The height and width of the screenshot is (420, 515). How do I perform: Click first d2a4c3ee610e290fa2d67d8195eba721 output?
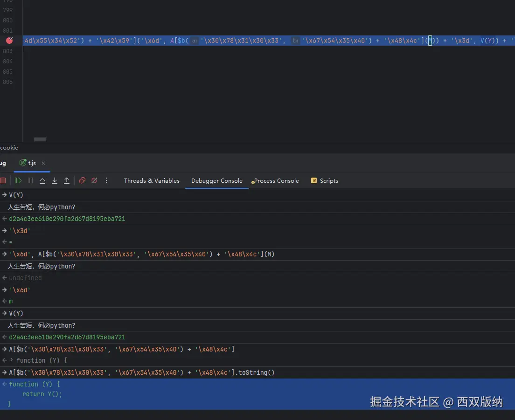(67, 219)
